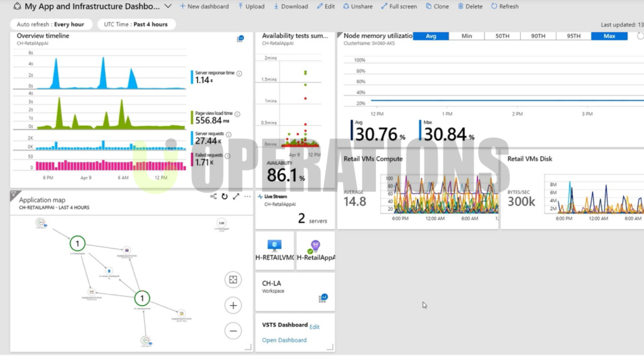This screenshot has height=356, width=644.
Task: Download the current dashboard
Action: coord(291,6)
